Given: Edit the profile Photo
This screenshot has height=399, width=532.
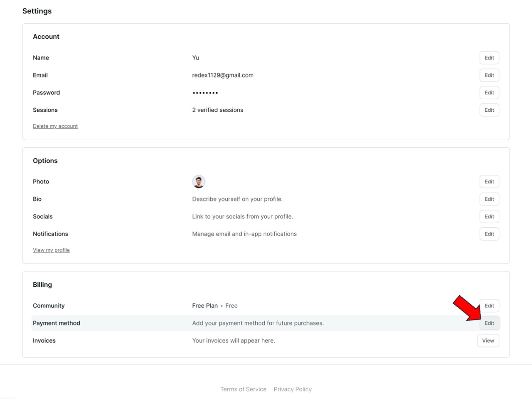Looking at the screenshot, I should (489, 182).
